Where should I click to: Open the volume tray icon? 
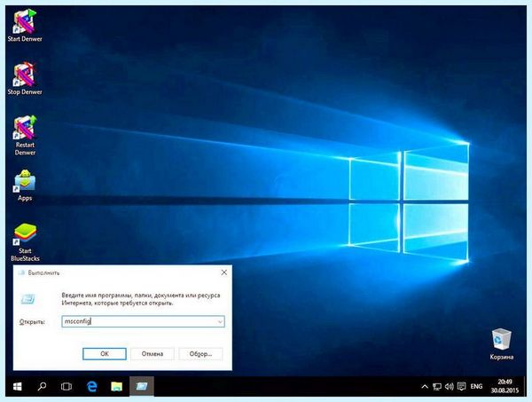click(450, 386)
